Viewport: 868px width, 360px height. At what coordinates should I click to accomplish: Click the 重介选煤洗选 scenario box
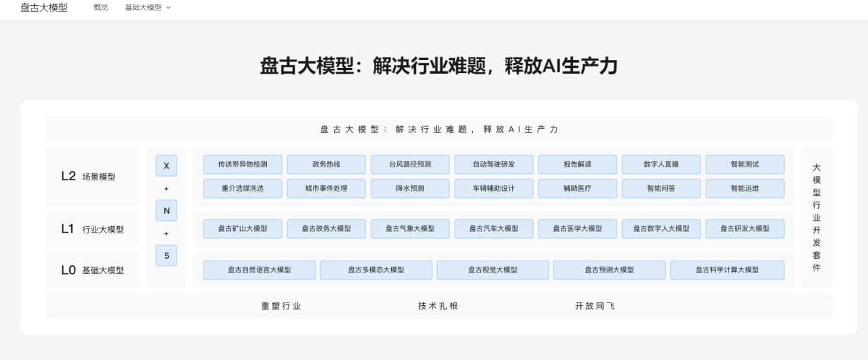pyautogui.click(x=243, y=189)
